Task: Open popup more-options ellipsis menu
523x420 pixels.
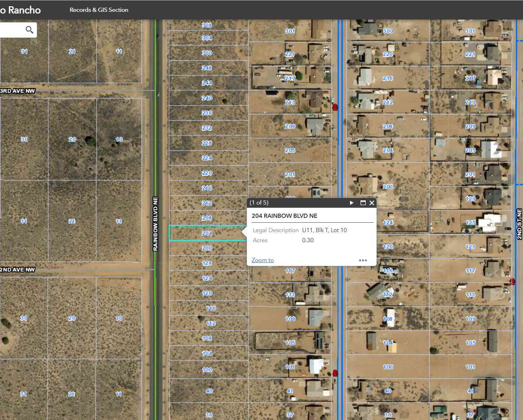Action: coord(363,260)
